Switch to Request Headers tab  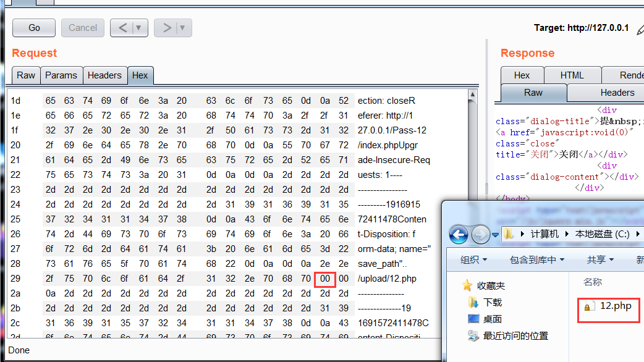coord(104,75)
